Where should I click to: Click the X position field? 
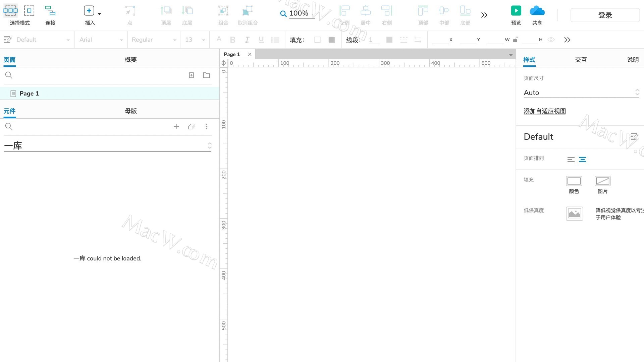(440, 40)
